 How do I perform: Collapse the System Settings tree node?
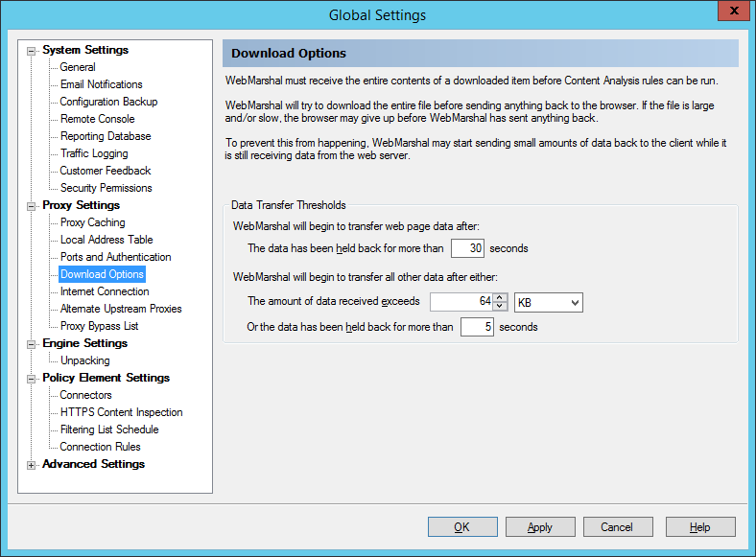pyautogui.click(x=32, y=51)
